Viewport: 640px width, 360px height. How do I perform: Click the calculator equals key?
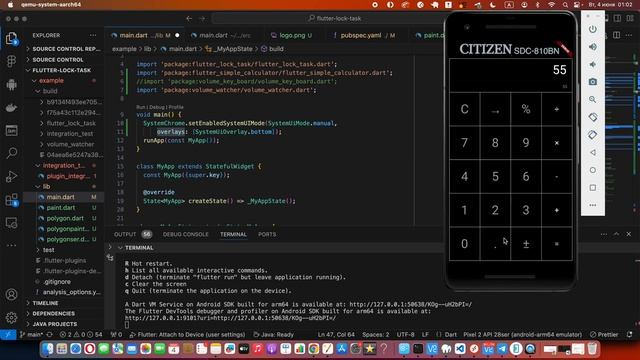(x=557, y=244)
